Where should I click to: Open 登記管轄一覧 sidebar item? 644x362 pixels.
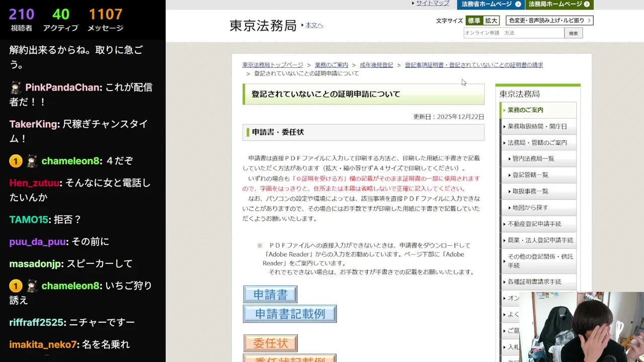tap(538, 175)
